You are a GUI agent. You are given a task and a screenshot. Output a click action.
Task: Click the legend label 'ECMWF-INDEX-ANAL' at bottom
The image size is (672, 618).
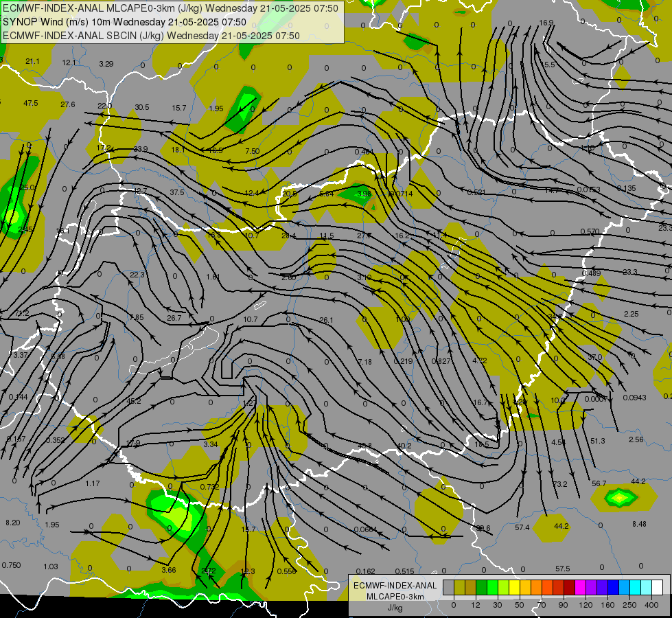395,586
